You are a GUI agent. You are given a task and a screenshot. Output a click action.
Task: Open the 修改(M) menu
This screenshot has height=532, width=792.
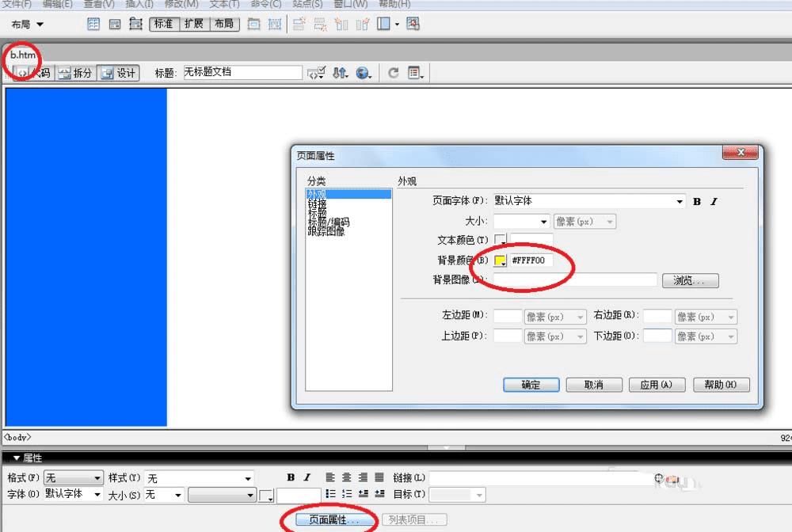coord(181,4)
